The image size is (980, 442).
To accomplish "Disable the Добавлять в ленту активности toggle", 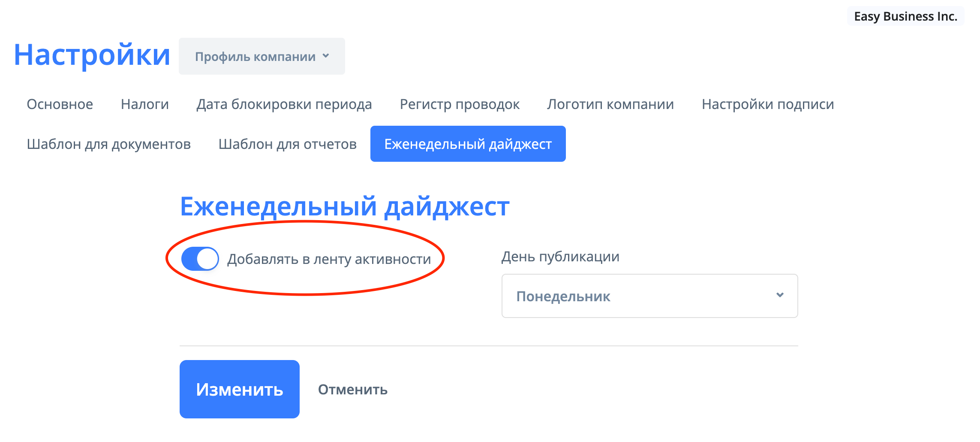I will tap(200, 259).
